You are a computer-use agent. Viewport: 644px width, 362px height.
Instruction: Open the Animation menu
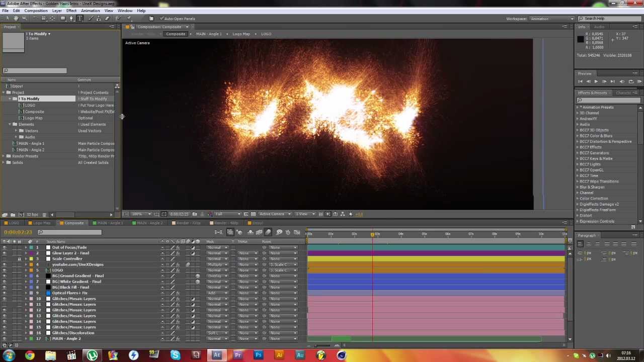(90, 11)
